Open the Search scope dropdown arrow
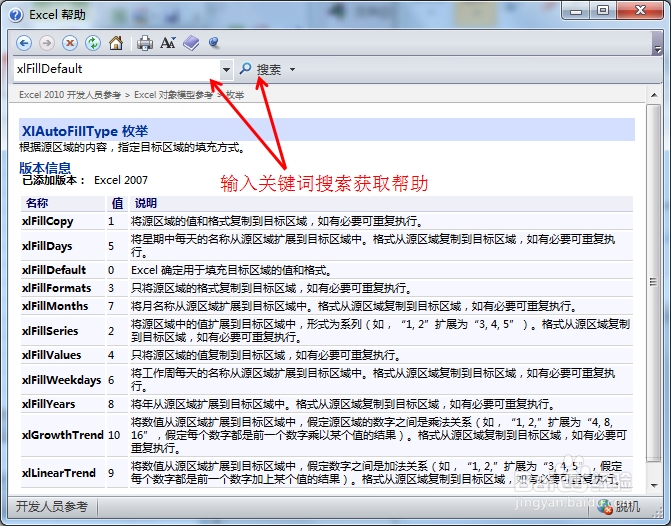The width and height of the screenshot is (671, 526). [292, 69]
